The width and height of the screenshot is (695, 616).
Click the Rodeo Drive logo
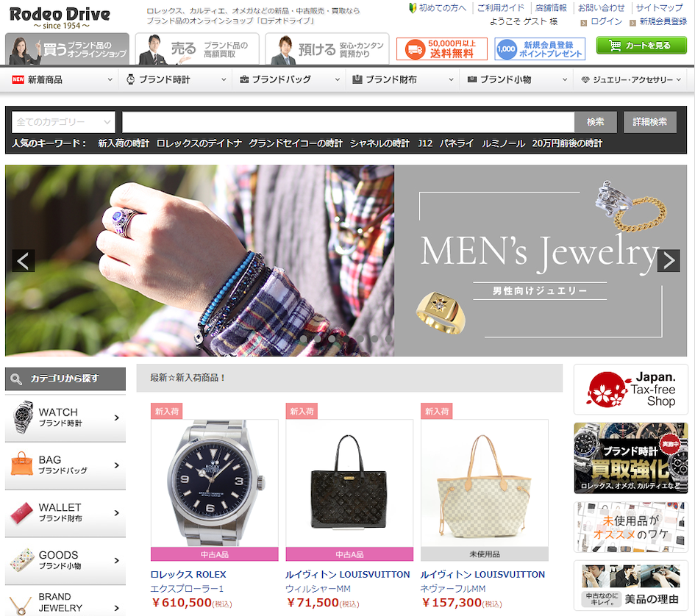pyautogui.click(x=60, y=18)
